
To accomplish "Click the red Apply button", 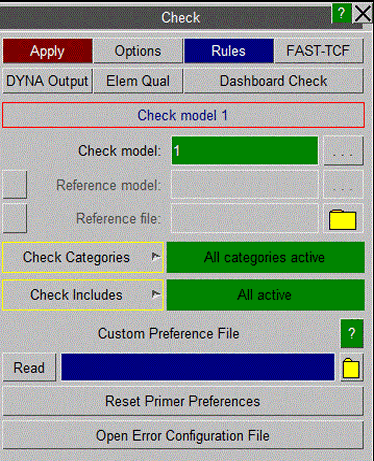I will 47,51.
